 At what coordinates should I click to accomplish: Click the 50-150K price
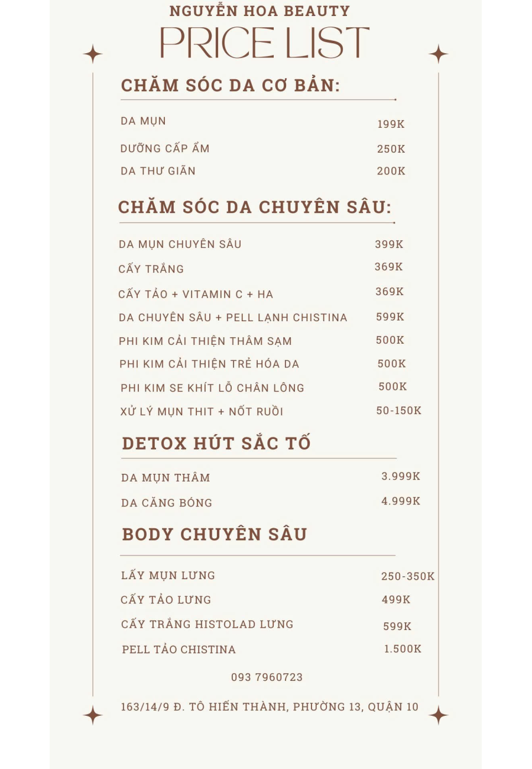[x=399, y=411]
